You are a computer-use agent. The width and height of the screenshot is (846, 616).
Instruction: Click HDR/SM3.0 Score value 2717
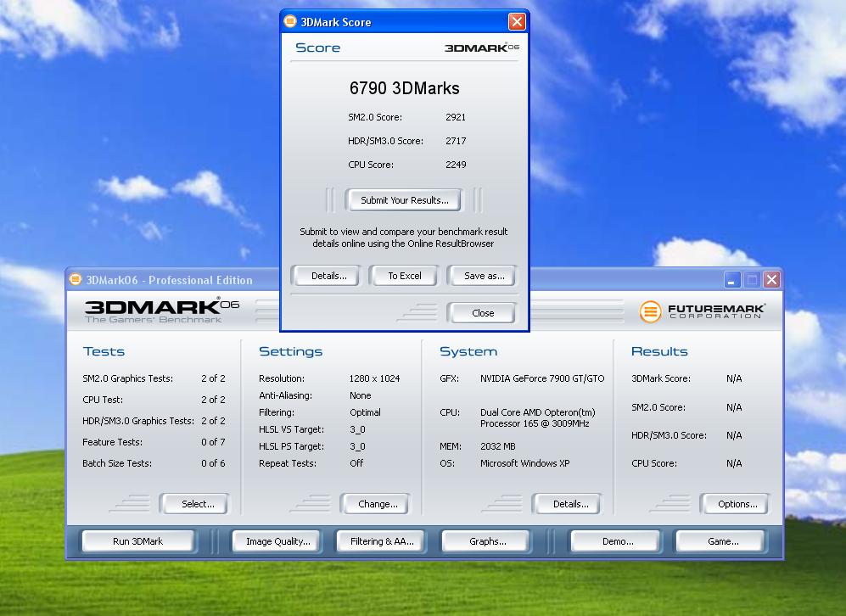click(456, 141)
